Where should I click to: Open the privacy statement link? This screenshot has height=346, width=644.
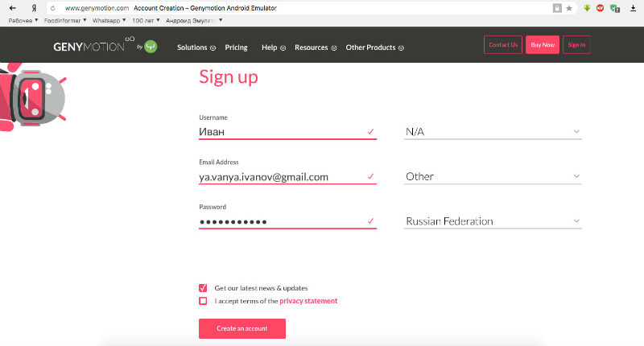(x=308, y=301)
